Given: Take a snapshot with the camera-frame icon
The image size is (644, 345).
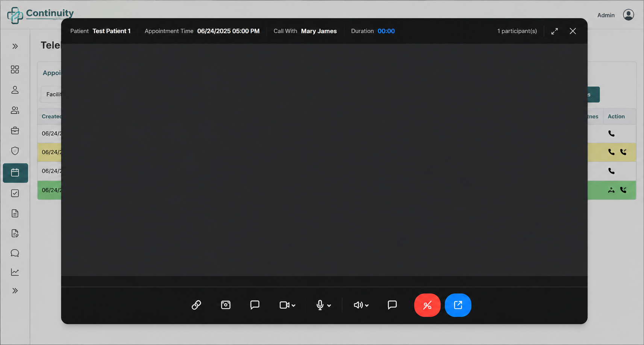Looking at the screenshot, I should coord(226,305).
